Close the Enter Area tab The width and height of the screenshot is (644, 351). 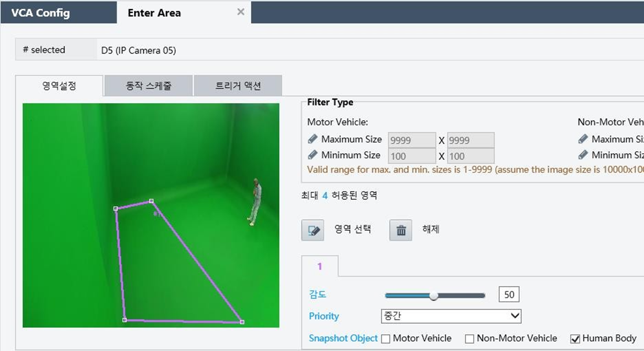(x=241, y=12)
